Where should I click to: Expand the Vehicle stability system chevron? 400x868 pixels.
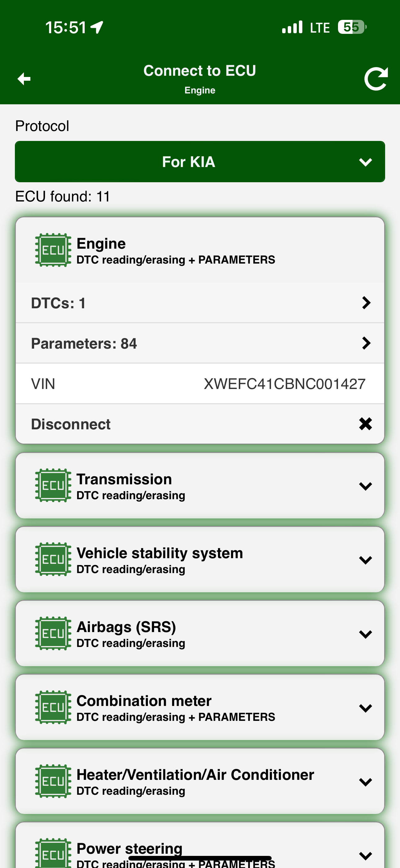tap(365, 560)
